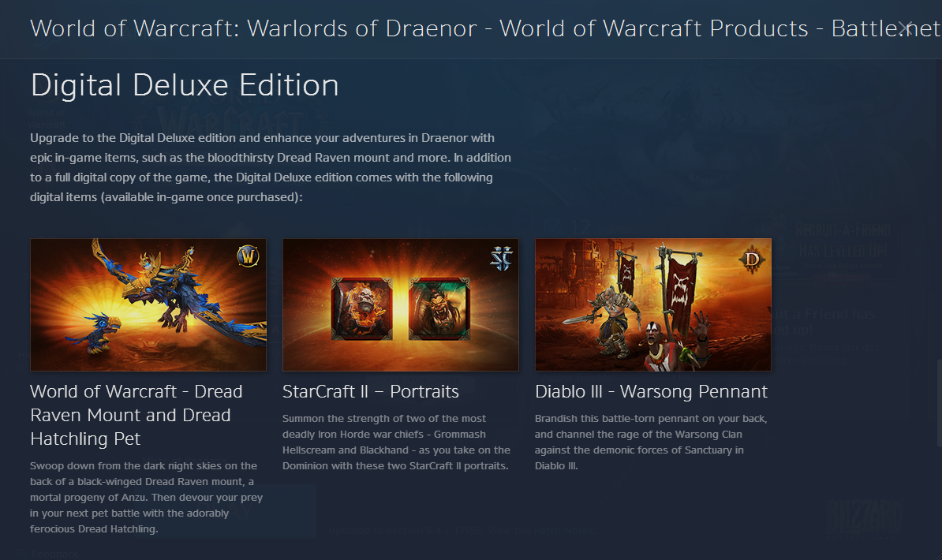Open the Diablo III Warsong Pennant thumbnail

[x=653, y=304]
